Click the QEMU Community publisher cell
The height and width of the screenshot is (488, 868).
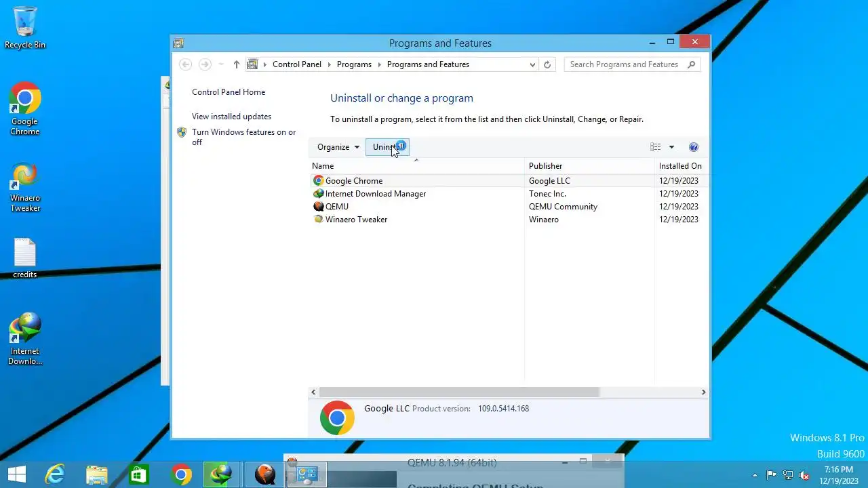(563, 207)
